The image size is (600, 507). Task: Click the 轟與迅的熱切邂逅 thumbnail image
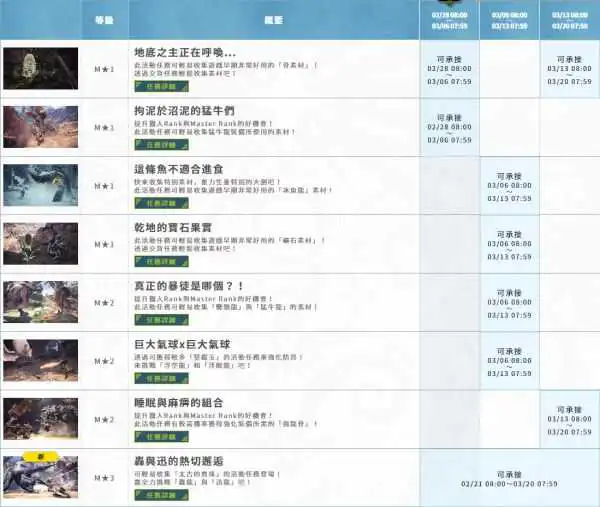(x=39, y=478)
